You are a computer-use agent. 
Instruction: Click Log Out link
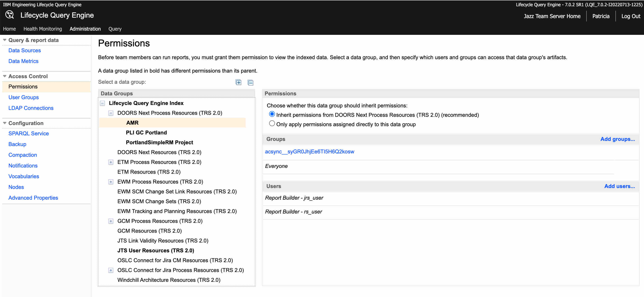click(631, 16)
